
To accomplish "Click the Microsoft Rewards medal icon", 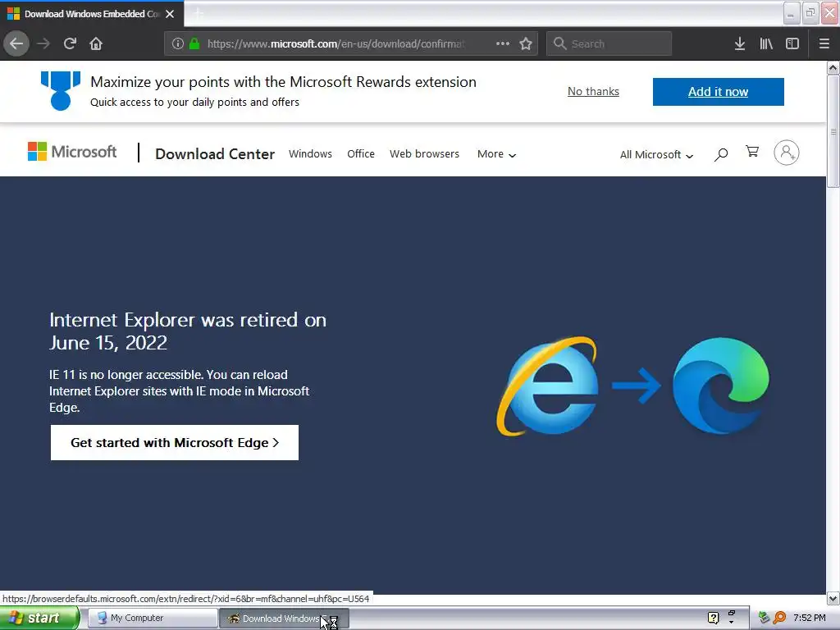I will pyautogui.click(x=61, y=90).
